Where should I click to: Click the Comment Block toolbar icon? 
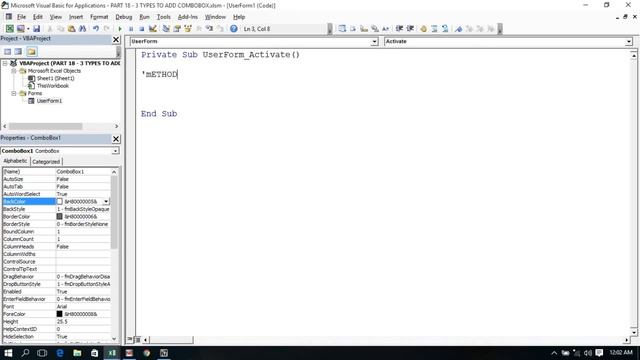(434, 29)
